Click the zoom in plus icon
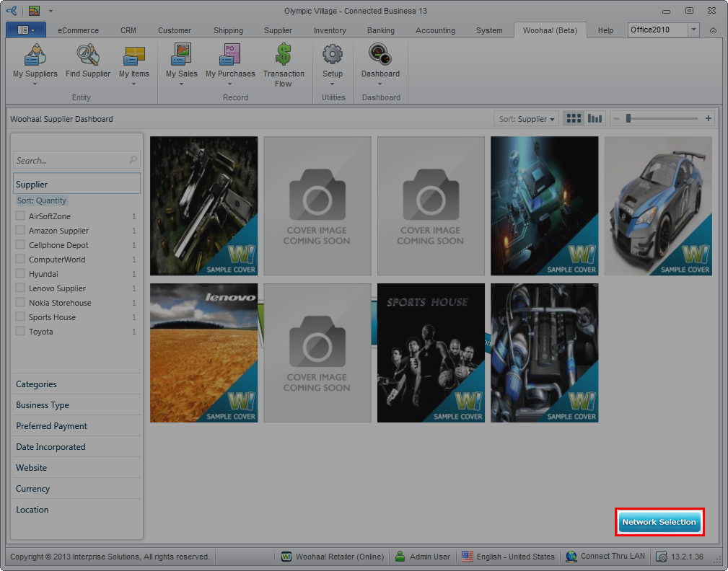The width and height of the screenshot is (728, 571). click(709, 118)
